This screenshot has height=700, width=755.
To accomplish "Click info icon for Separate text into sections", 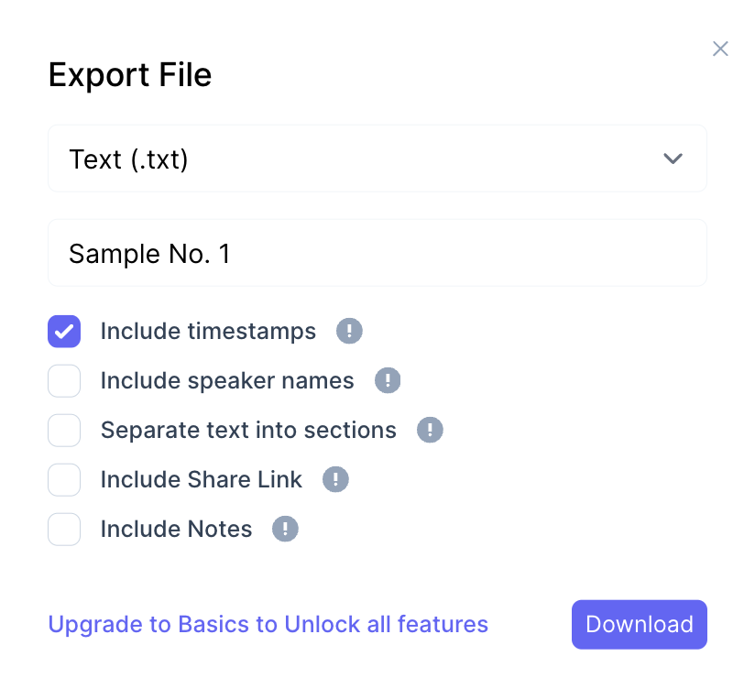I will click(x=430, y=431).
